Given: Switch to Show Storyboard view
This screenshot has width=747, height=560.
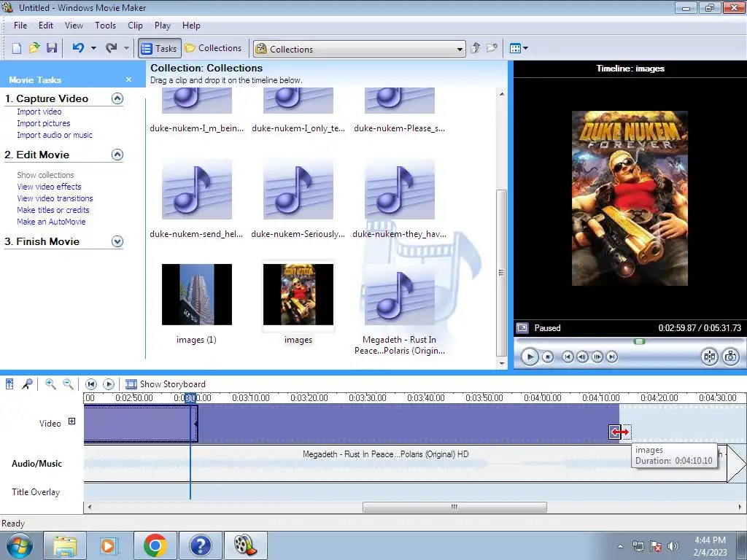Looking at the screenshot, I should [x=166, y=384].
